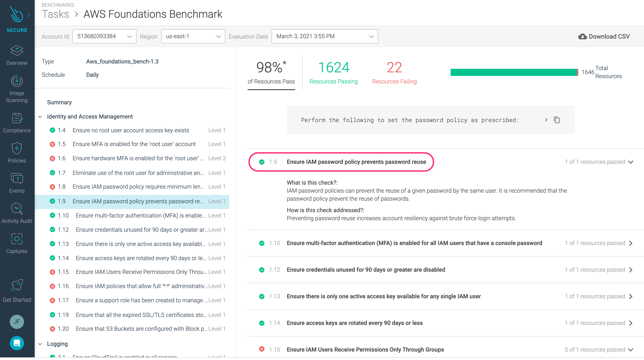
Task: Open the JF user avatar menu
Action: [17, 322]
